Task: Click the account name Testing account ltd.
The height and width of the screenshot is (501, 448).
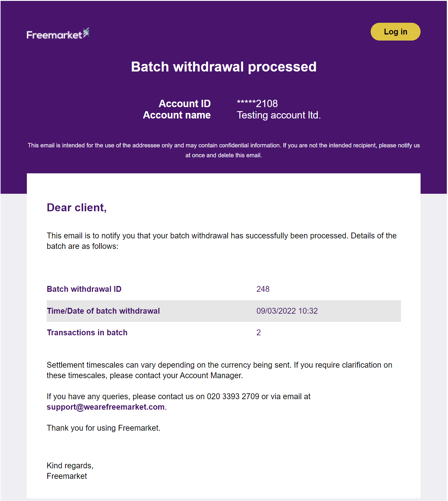Action: tap(279, 115)
